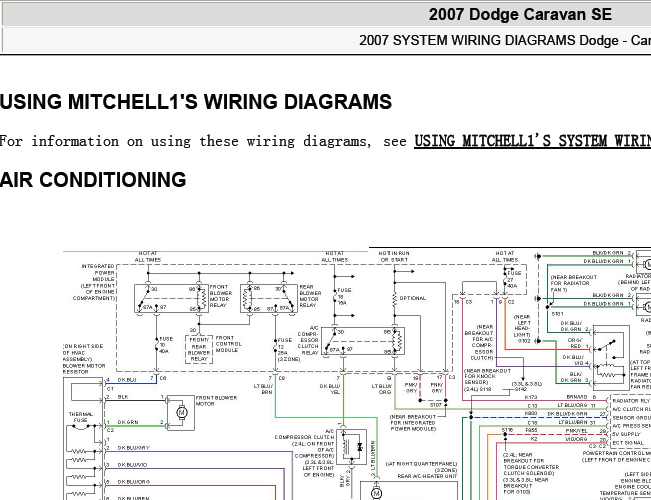Click the 'FRONT BLOWER MOTOR RELAY' label
The height and width of the screenshot is (500, 651).
221,296
